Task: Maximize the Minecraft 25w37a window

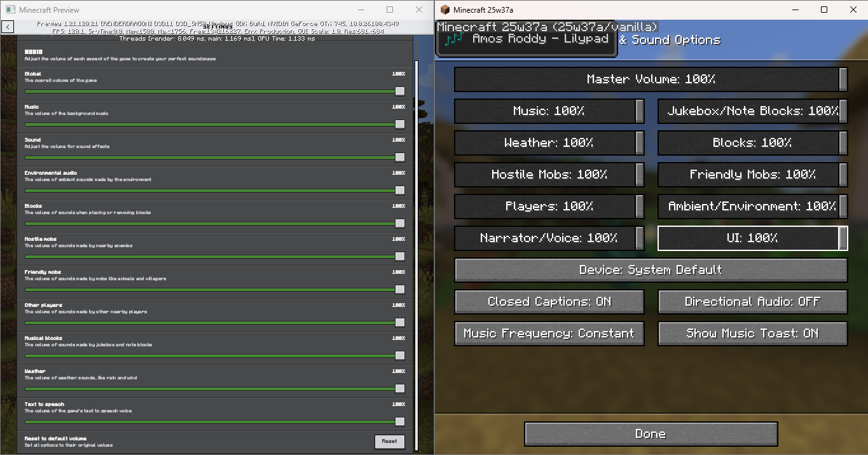Action: pos(824,10)
